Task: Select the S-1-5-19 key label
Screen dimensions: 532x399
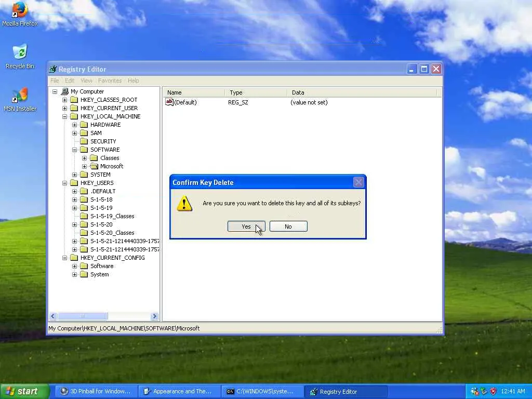Action: coord(101,208)
